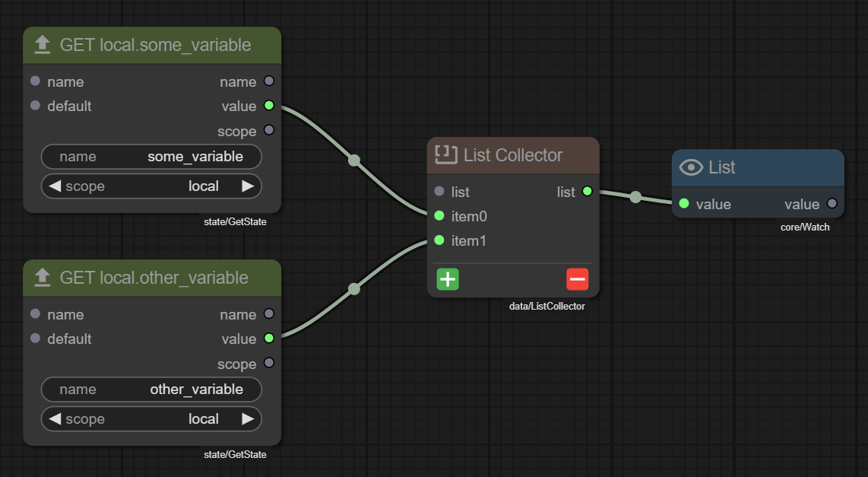The height and width of the screenshot is (477, 868).
Task: Select the List Collector node title bar
Action: [x=513, y=155]
